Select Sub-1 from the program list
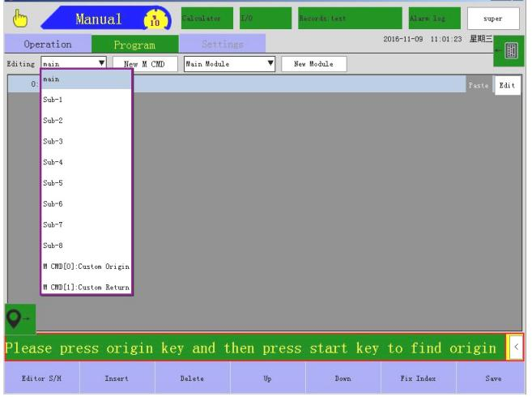 click(x=85, y=99)
